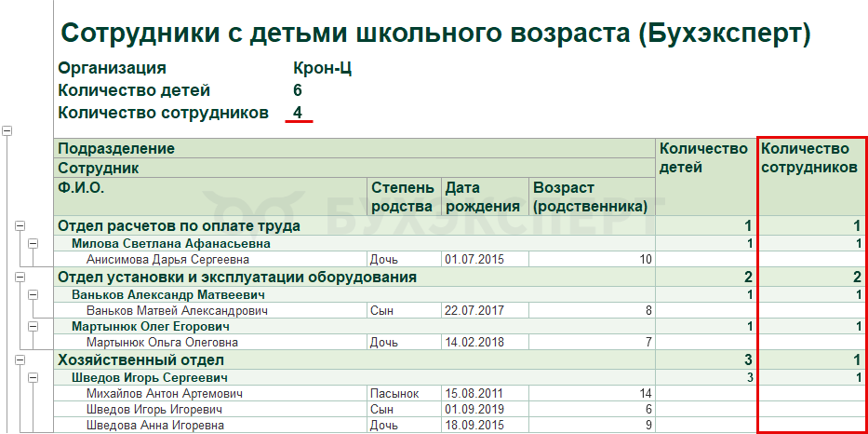The height and width of the screenshot is (434, 868).
Task: Select age 9 in Шведова Анна row
Action: (592, 425)
